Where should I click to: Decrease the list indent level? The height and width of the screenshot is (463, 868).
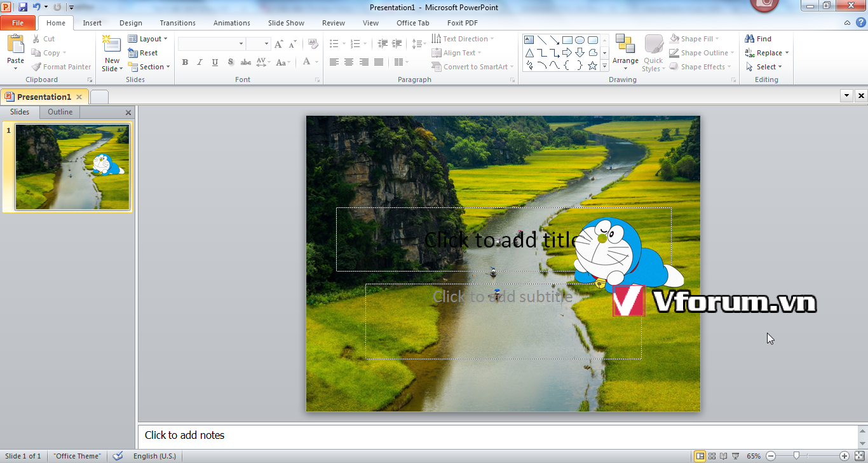[383, 44]
